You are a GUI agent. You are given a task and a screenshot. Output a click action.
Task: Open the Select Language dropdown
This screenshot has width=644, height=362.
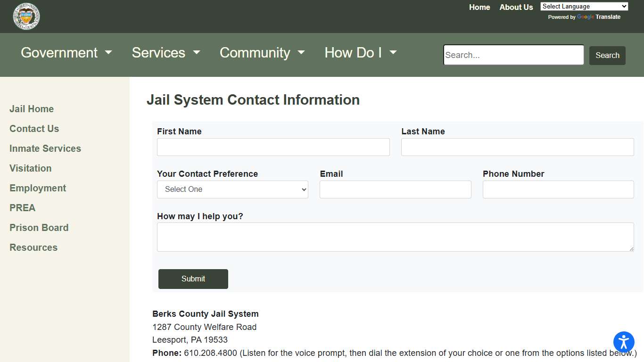click(x=584, y=7)
